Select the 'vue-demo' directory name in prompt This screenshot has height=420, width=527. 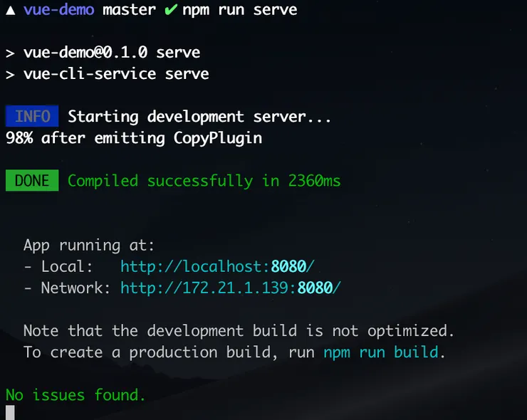click(x=59, y=9)
